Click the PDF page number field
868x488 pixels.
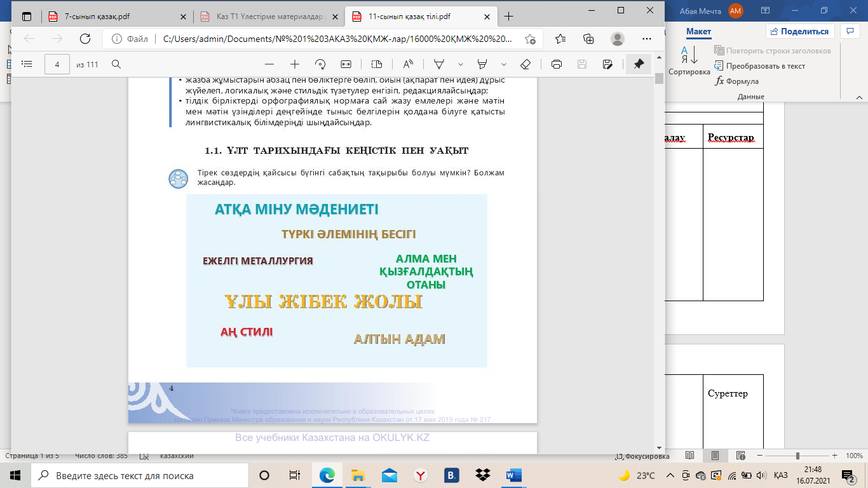coord(57,64)
